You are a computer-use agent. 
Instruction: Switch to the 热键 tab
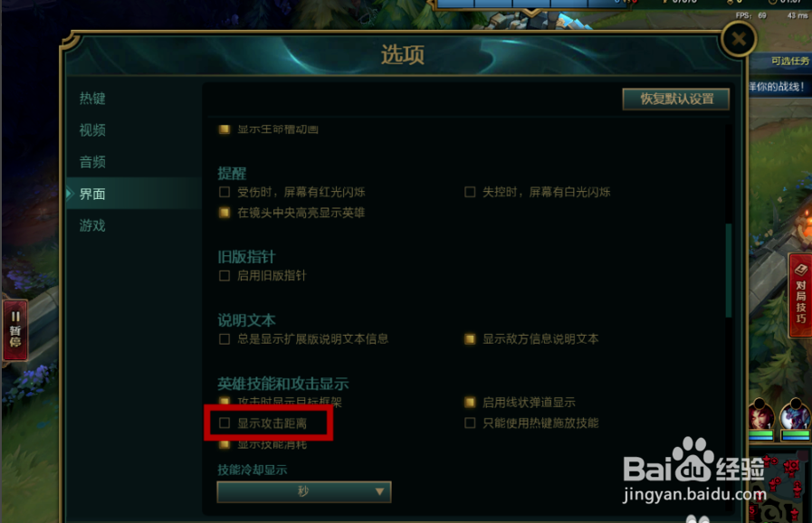click(92, 99)
